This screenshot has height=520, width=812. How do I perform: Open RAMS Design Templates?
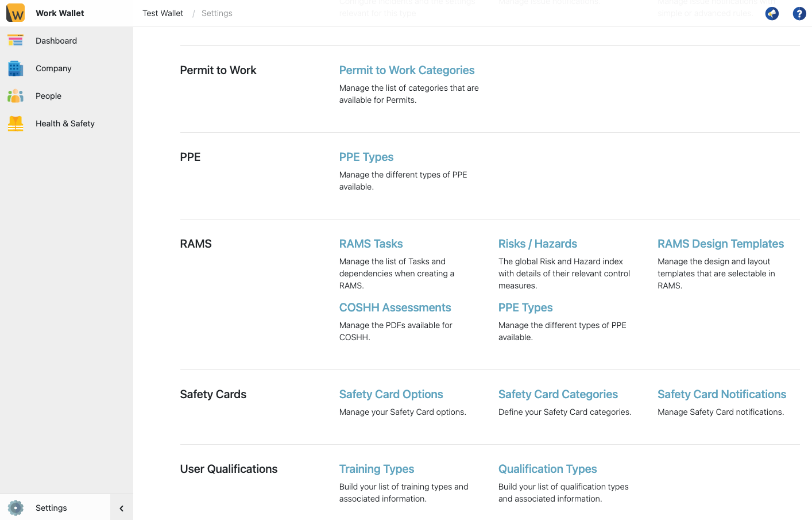tap(720, 244)
